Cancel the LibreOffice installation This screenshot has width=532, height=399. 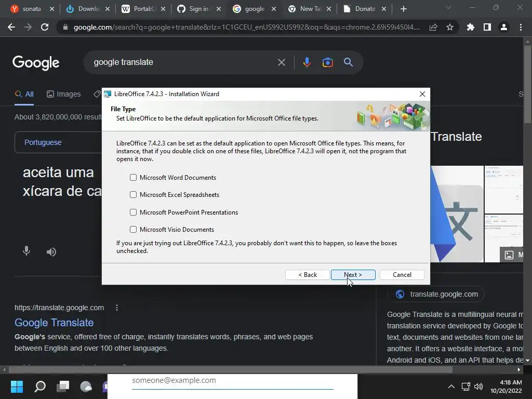click(x=402, y=275)
